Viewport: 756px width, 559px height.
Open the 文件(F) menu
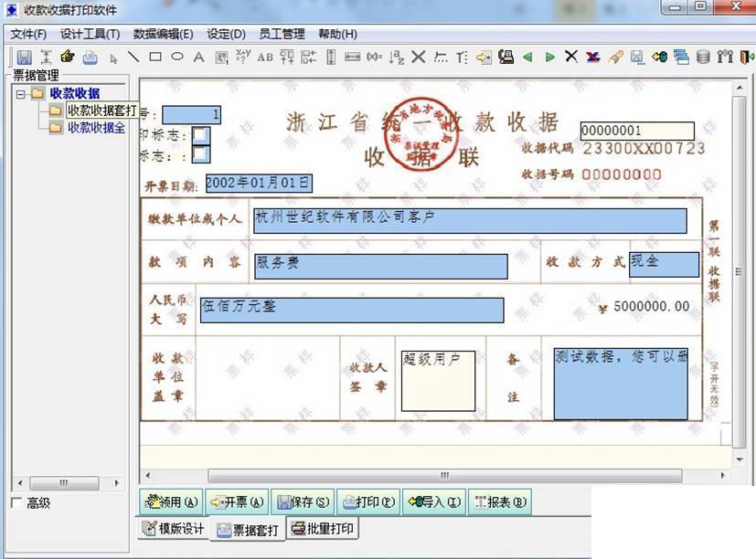pos(28,34)
